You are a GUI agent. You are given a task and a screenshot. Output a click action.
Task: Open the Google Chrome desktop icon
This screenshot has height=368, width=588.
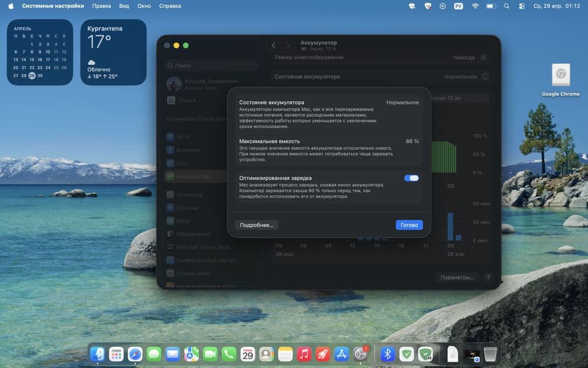(560, 79)
